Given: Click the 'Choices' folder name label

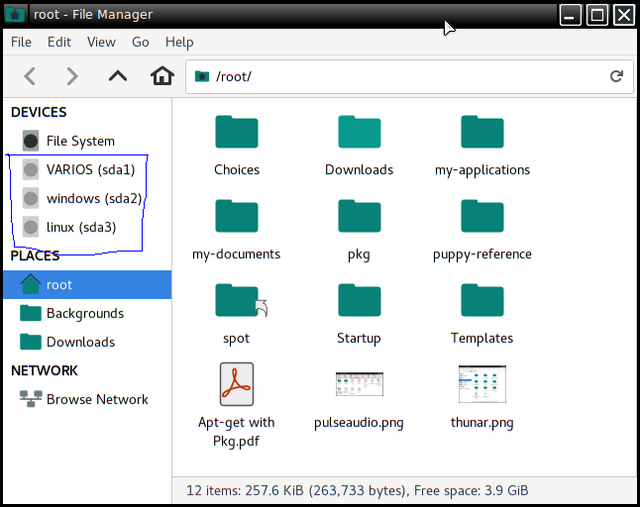Looking at the screenshot, I should pos(237,170).
